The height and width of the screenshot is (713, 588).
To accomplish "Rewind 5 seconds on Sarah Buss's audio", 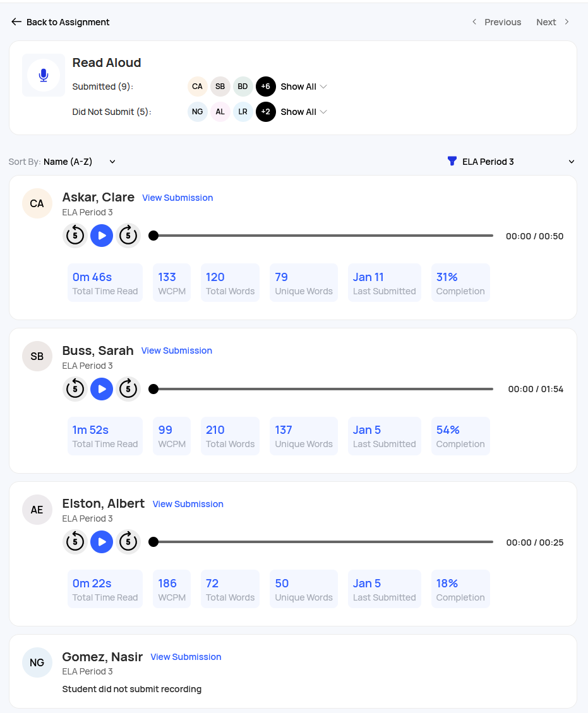I will click(x=75, y=389).
